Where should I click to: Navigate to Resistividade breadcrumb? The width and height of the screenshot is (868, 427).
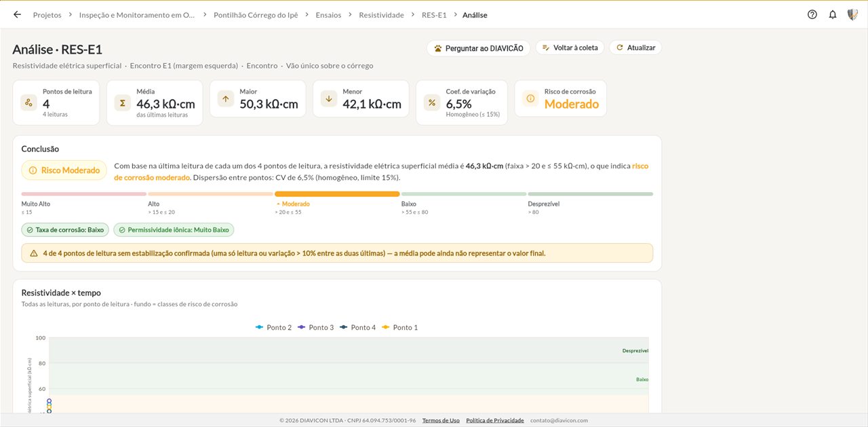click(381, 14)
